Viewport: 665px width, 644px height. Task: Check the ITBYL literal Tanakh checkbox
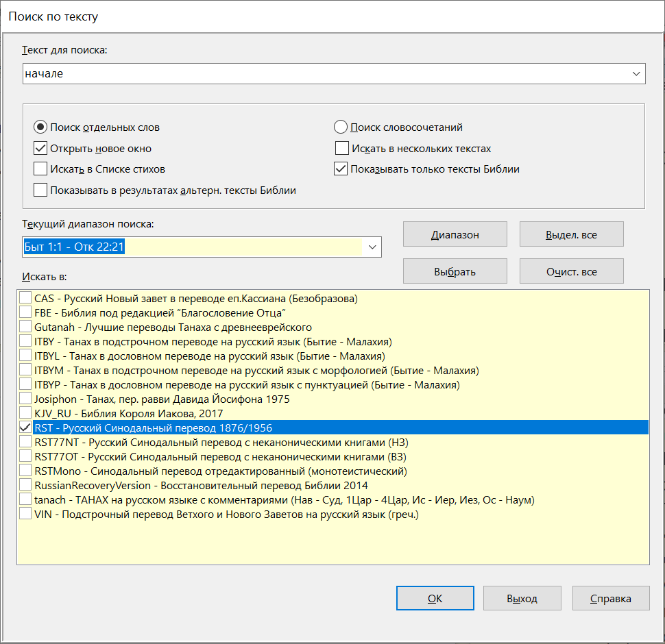pos(25,356)
